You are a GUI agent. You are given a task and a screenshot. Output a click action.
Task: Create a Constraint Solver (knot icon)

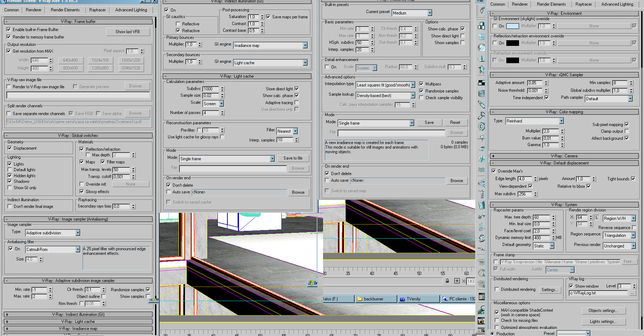(x=481, y=183)
